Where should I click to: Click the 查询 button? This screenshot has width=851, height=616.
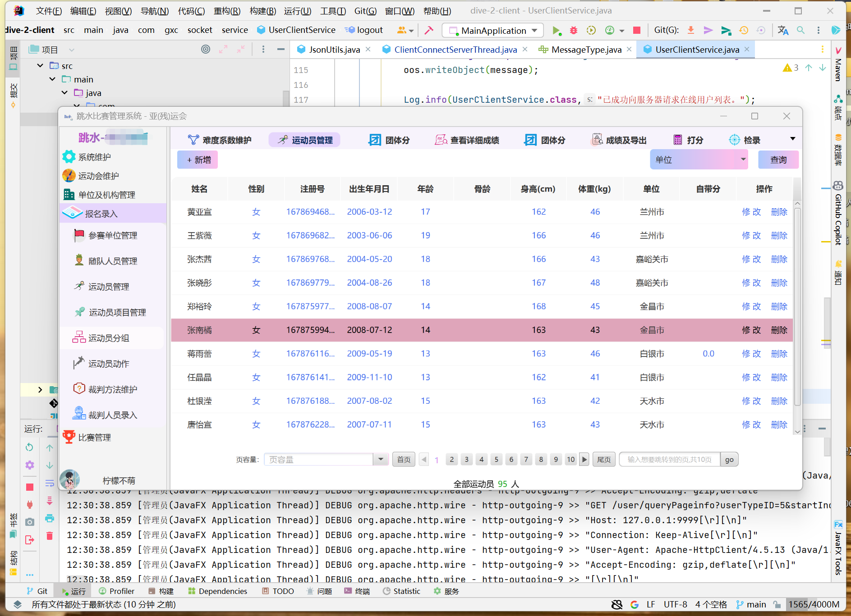(778, 160)
